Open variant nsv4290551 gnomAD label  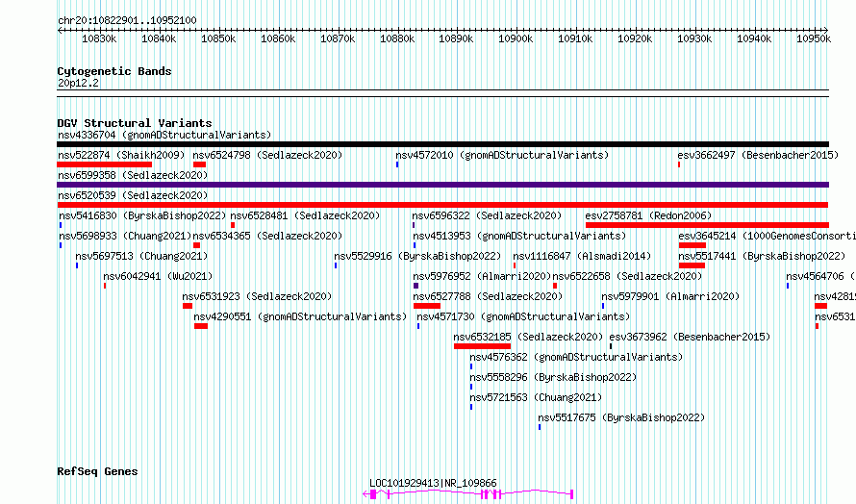click(x=300, y=316)
